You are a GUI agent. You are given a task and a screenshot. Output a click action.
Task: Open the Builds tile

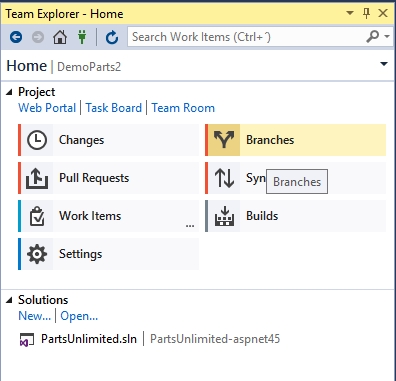pos(296,216)
